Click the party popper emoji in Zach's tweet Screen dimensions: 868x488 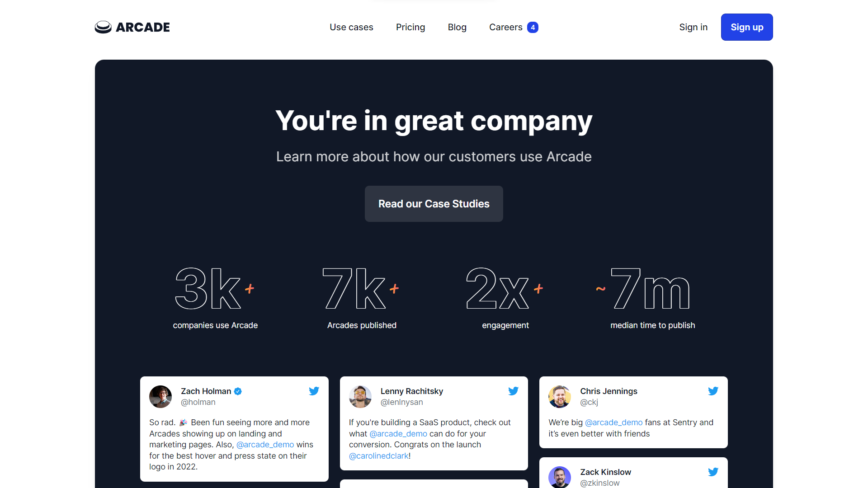[183, 422]
